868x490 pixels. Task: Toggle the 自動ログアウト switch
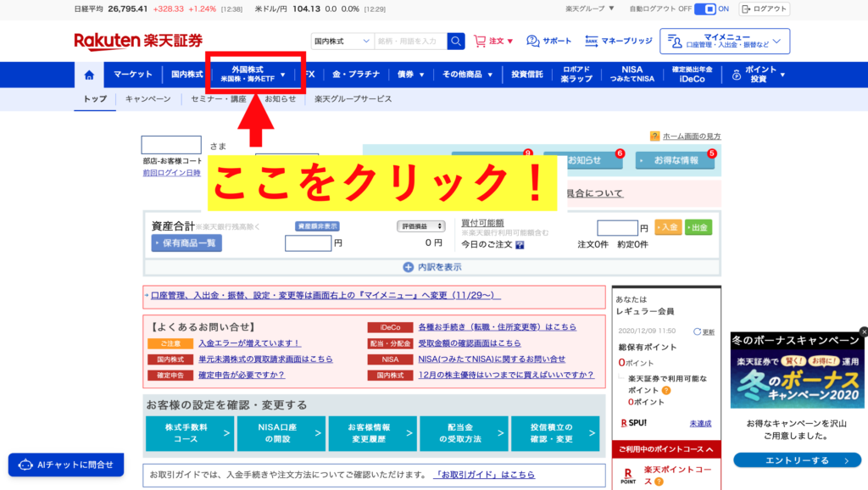click(x=705, y=8)
